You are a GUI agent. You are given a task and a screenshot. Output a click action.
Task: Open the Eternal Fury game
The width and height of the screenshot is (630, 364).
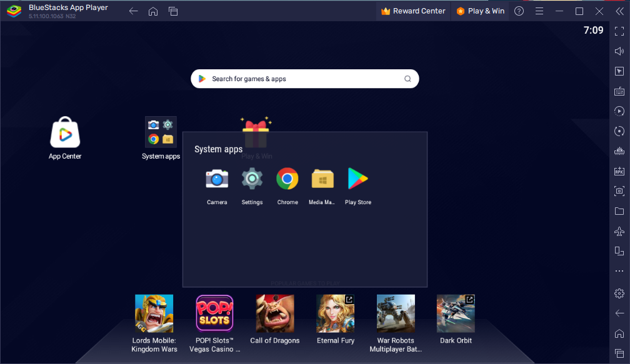click(336, 320)
